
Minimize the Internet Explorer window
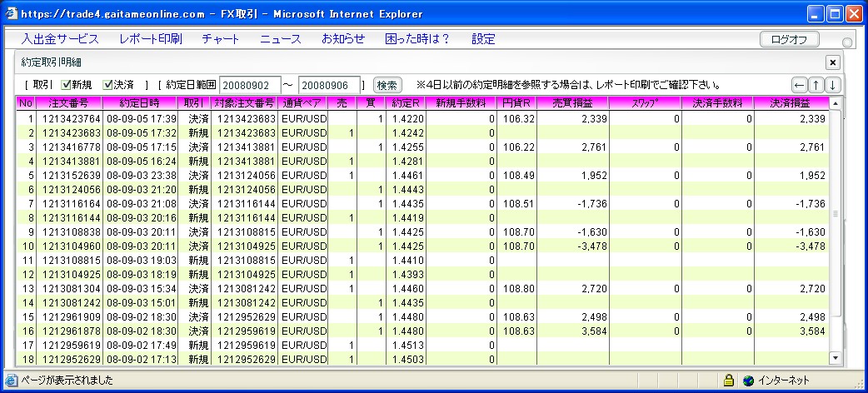(816, 14)
